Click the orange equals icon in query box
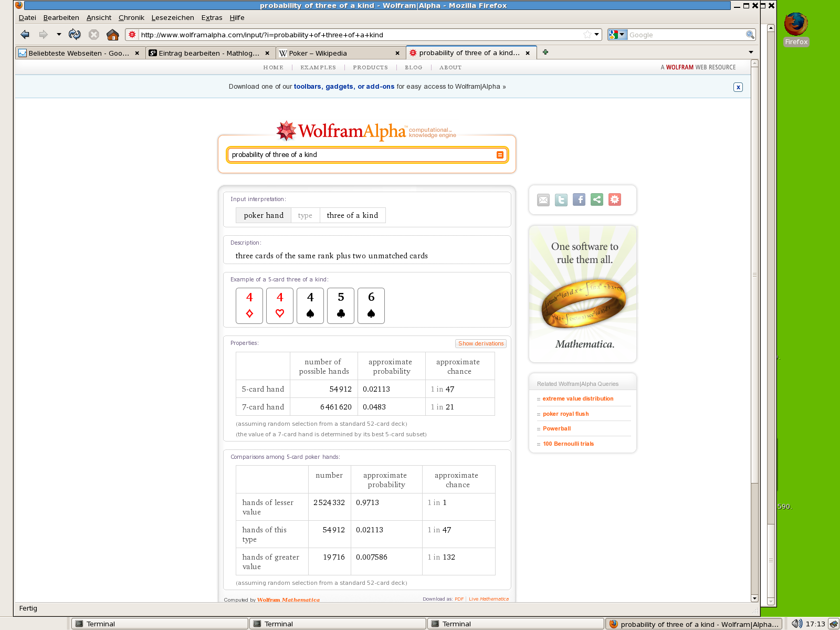The width and height of the screenshot is (840, 630). point(500,155)
